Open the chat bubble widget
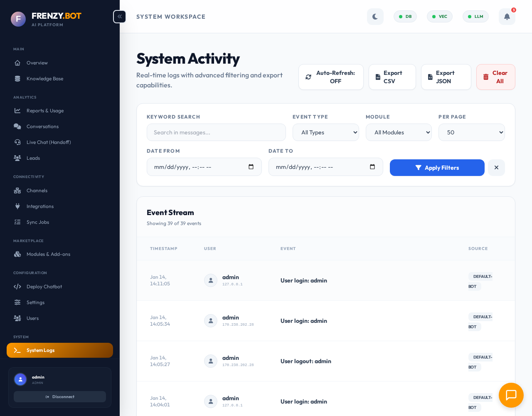 [x=511, y=395]
